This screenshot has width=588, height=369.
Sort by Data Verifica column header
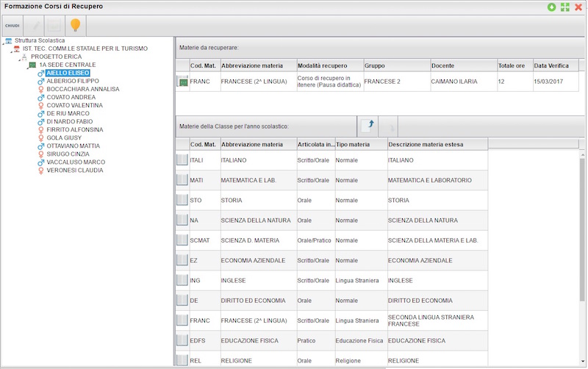click(556, 65)
